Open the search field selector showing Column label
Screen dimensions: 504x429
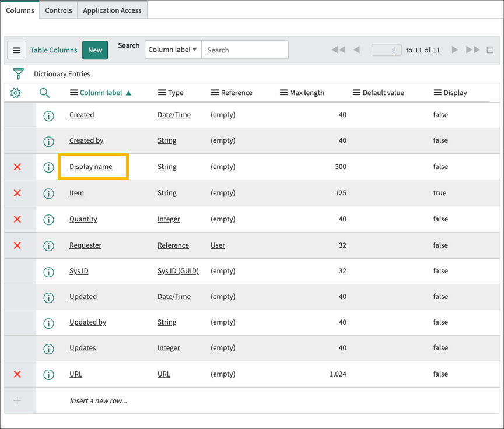pyautogui.click(x=173, y=50)
